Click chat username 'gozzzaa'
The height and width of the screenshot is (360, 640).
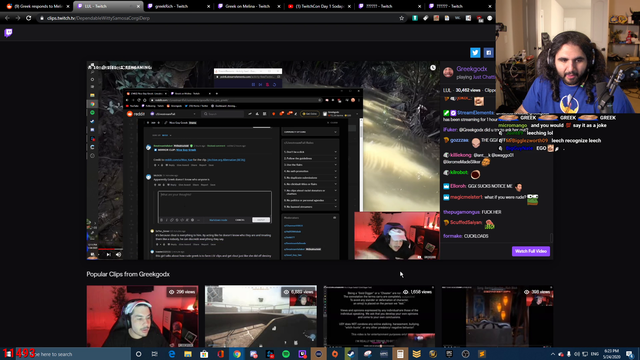pyautogui.click(x=459, y=140)
